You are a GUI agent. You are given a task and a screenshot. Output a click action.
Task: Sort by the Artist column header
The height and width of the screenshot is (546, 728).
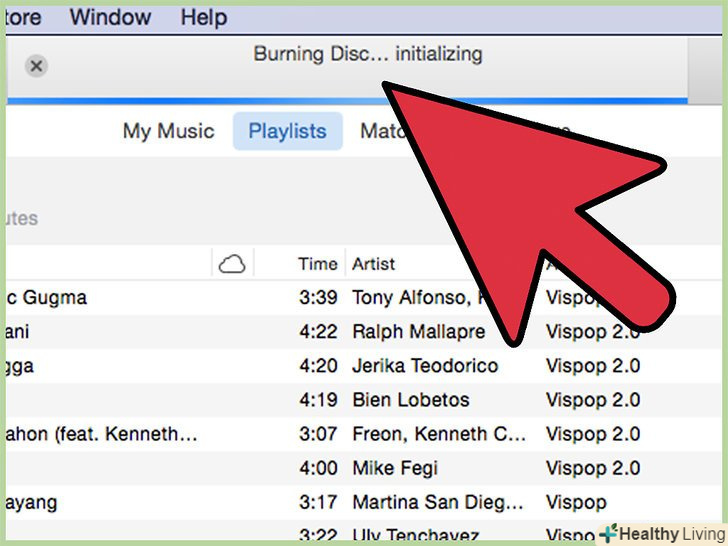(x=373, y=264)
